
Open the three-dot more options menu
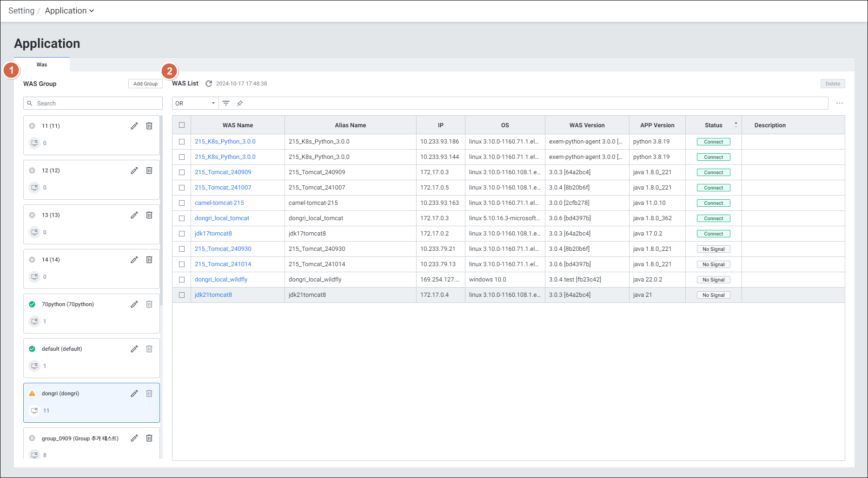click(x=839, y=103)
